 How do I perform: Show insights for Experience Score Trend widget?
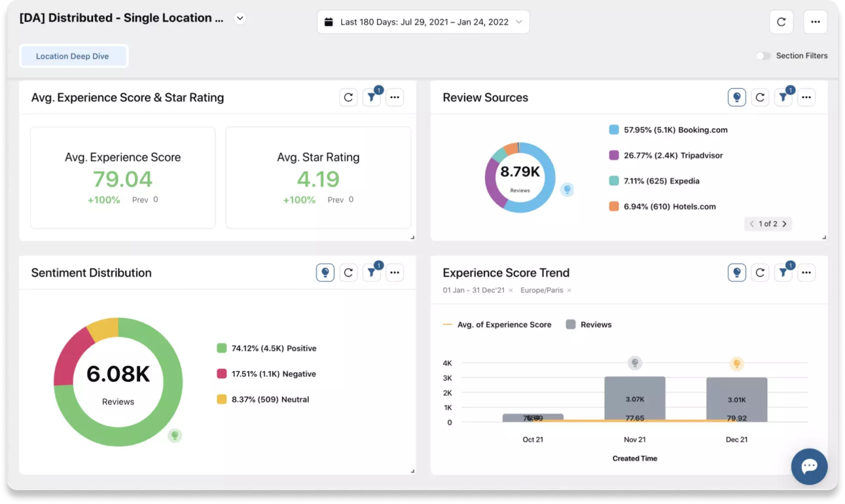(x=736, y=273)
